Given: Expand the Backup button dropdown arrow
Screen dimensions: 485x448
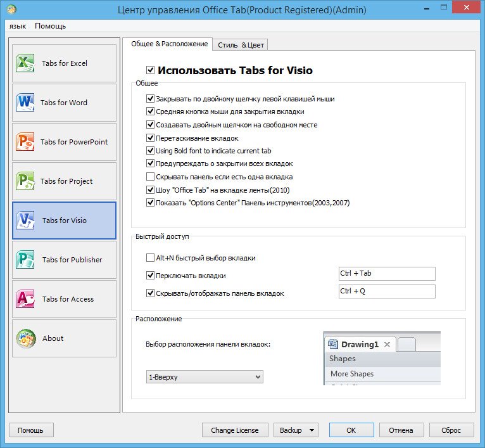Looking at the screenshot, I should [312, 430].
